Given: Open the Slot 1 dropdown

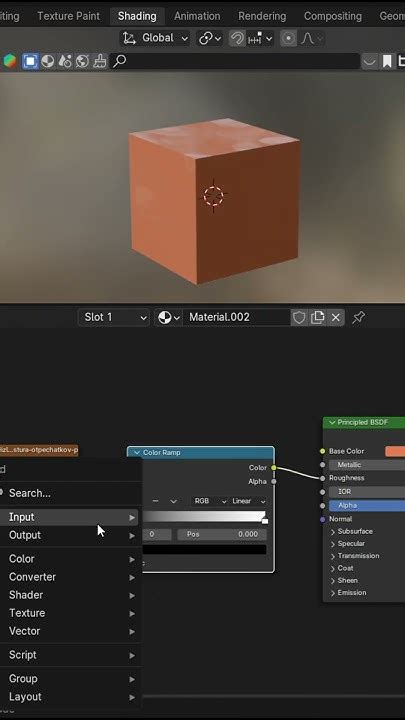Looking at the screenshot, I should point(114,317).
